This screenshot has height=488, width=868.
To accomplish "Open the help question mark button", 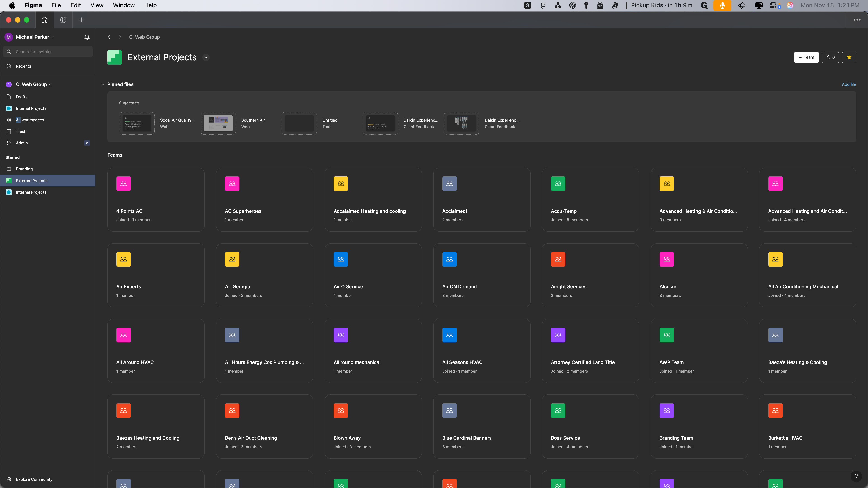I will 856,476.
